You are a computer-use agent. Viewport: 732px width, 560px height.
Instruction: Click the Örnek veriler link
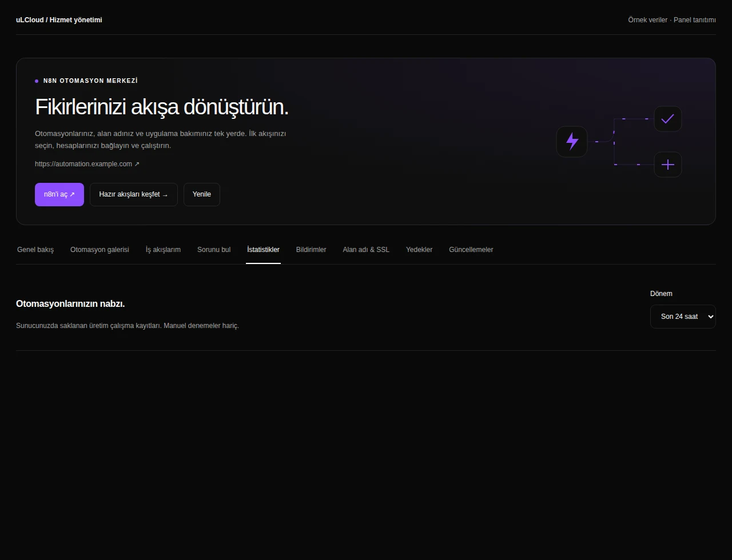tap(647, 20)
